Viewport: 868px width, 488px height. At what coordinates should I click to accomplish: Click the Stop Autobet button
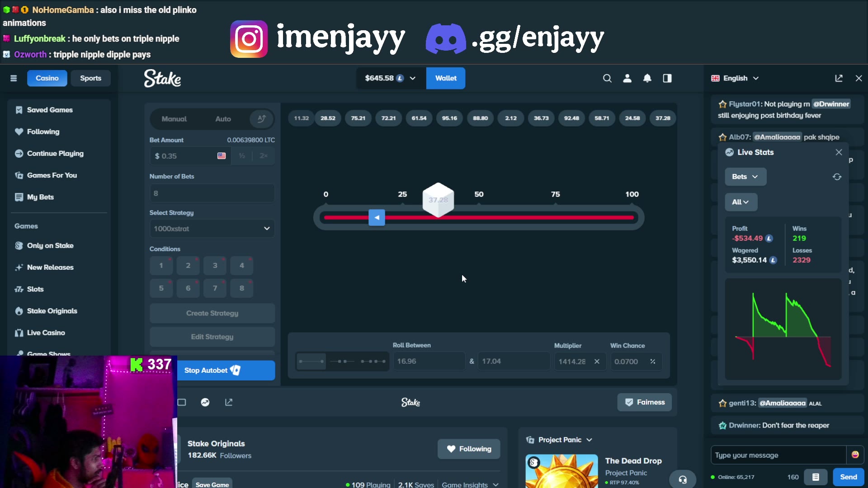(226, 371)
